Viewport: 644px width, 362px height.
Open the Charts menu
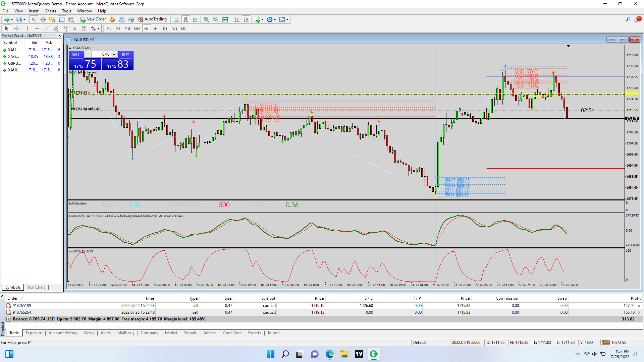(x=50, y=11)
